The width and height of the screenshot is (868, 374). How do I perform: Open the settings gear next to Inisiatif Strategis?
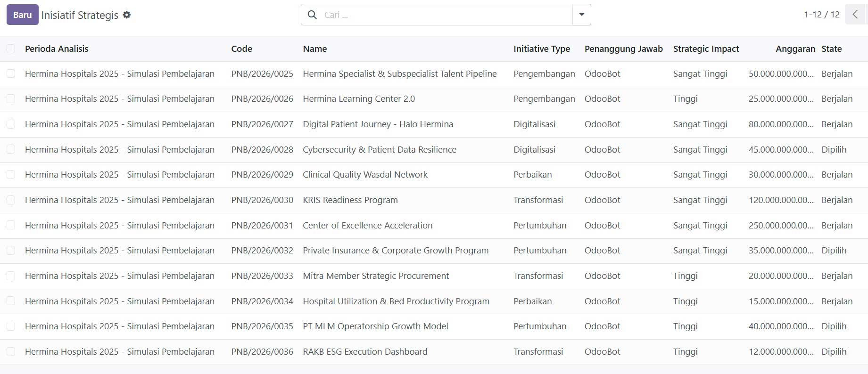126,15
